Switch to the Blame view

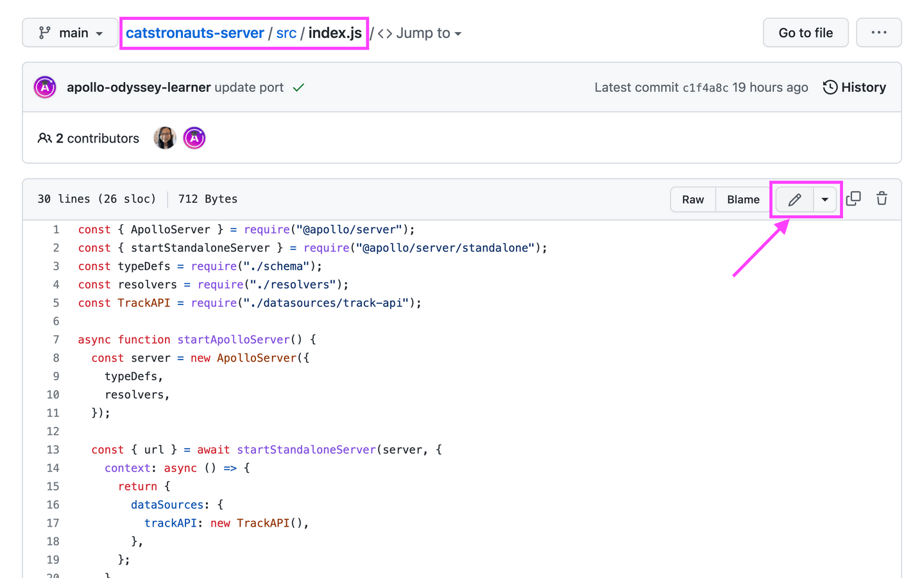tap(742, 199)
